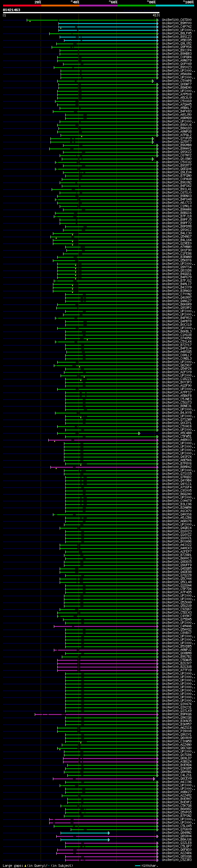Select hit UniRef100_Q9LXM2

176,43
